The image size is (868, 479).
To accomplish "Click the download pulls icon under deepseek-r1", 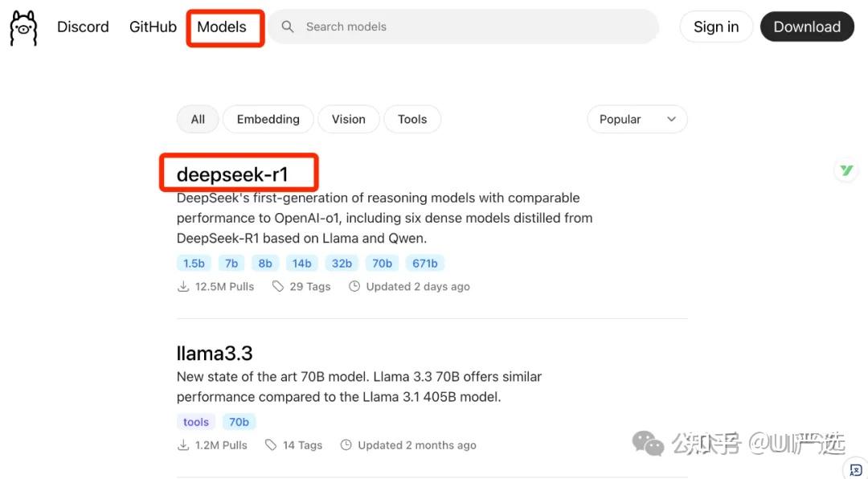I will 183,286.
